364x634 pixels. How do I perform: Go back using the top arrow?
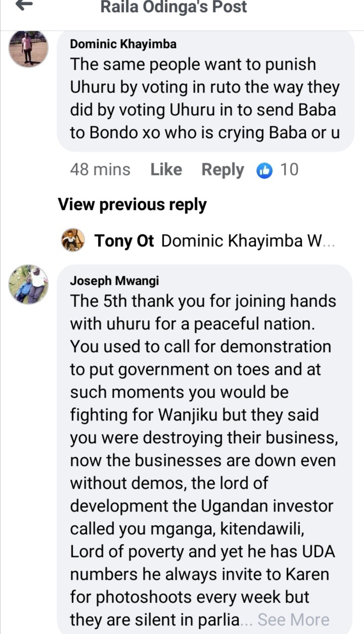pos(24,5)
